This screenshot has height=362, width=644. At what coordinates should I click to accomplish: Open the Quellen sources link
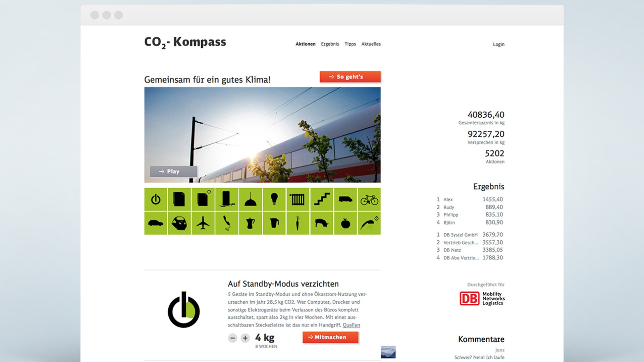pos(351,325)
